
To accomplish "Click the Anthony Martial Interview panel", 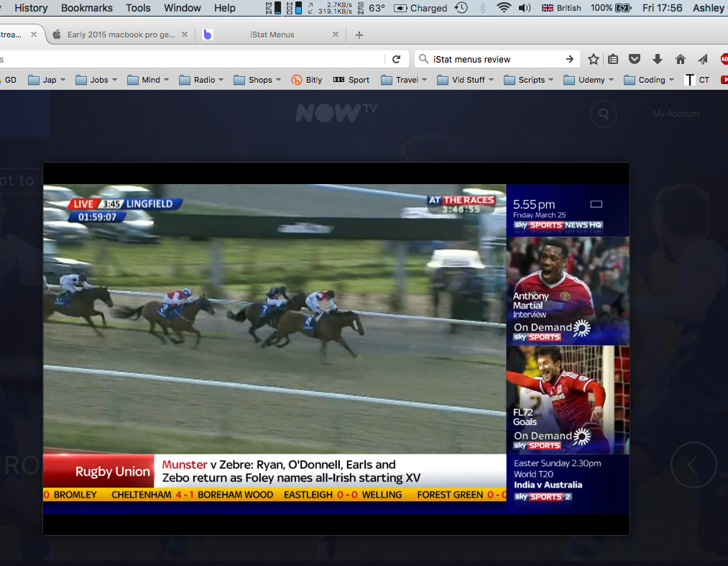I will pyautogui.click(x=567, y=291).
